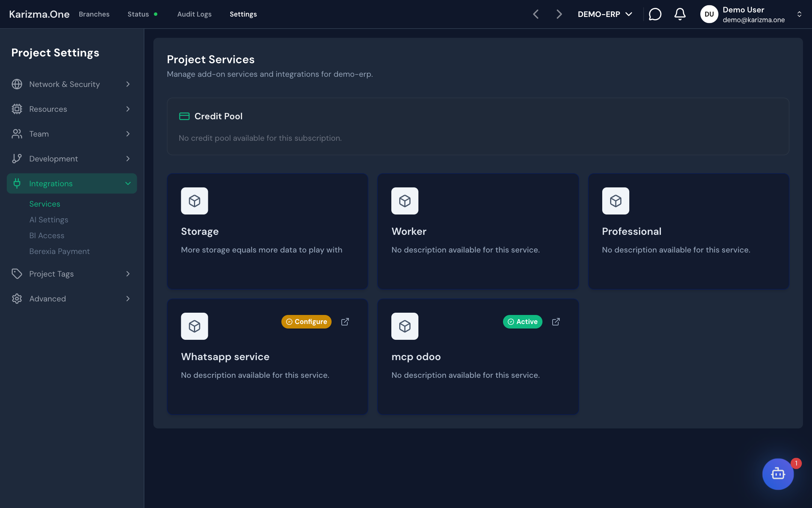Collapse the Integrations section chevron
The width and height of the screenshot is (812, 508).
point(128,184)
